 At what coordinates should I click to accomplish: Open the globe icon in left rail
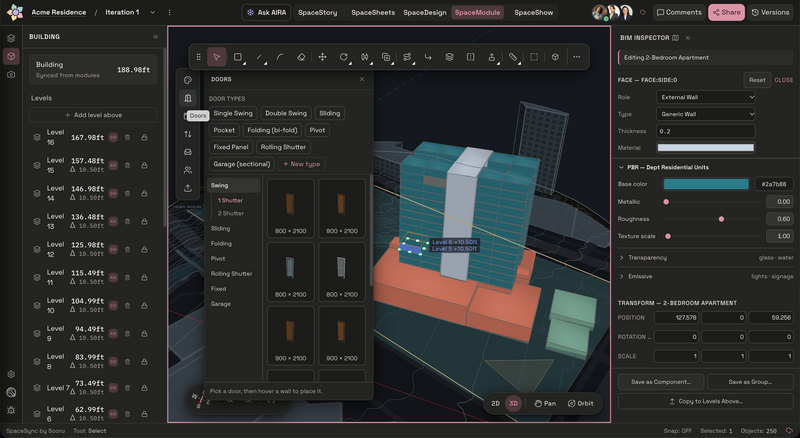11,392
